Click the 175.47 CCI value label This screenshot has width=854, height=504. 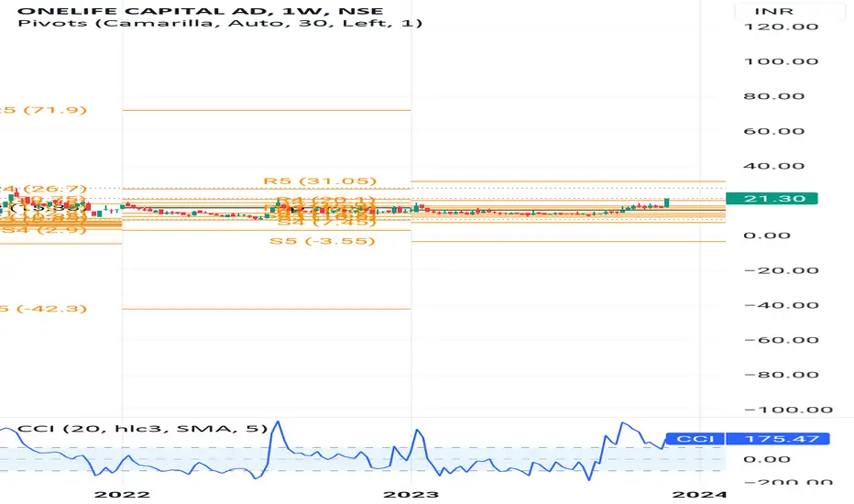[x=778, y=439]
